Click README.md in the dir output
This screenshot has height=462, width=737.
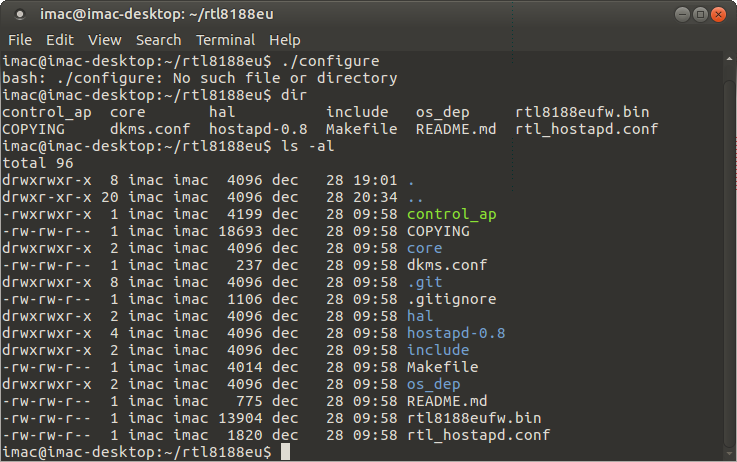(456, 129)
